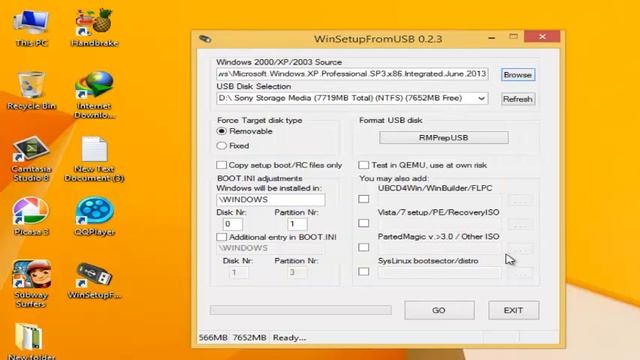Viewport: 640px width, 360px height.
Task: Maximize the WinSetupFromUSB window
Action: tap(513, 37)
